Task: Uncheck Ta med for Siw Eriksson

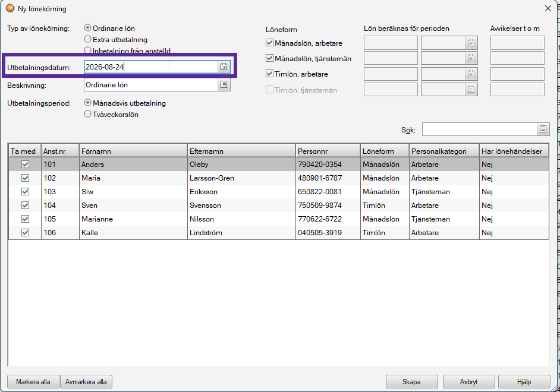Action: [x=25, y=191]
